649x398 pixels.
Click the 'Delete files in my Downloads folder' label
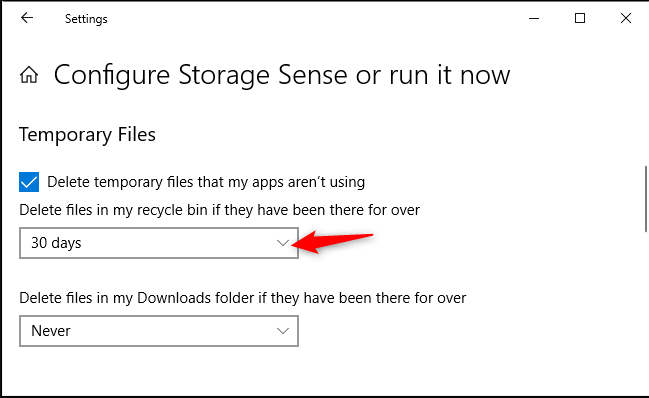click(x=243, y=298)
